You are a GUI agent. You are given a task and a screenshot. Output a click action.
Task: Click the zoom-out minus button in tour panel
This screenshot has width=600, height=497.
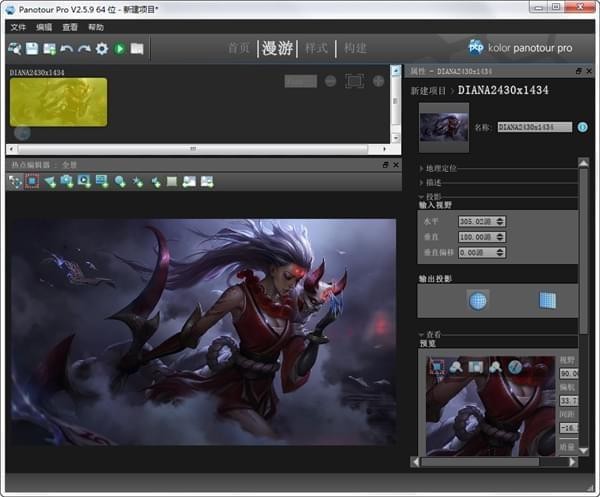coord(330,80)
